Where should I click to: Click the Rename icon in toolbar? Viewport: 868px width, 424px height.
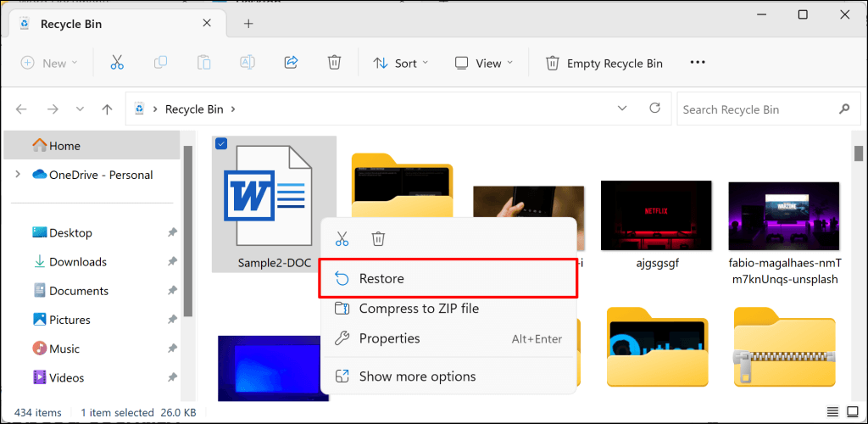coord(248,63)
